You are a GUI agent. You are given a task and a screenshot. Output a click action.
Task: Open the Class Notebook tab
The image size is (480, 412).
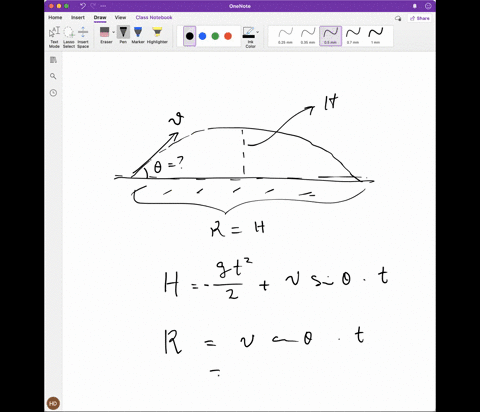click(154, 17)
